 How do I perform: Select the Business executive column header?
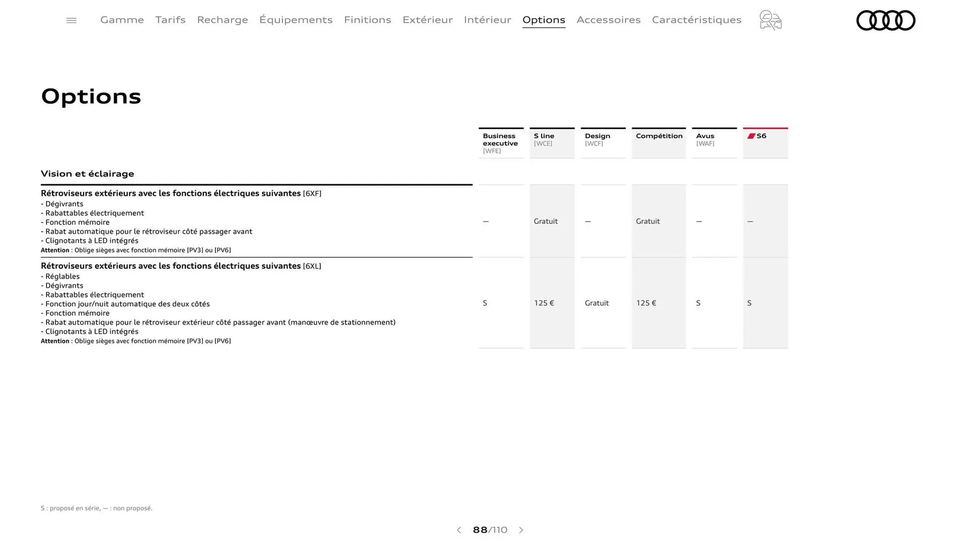[x=501, y=143]
